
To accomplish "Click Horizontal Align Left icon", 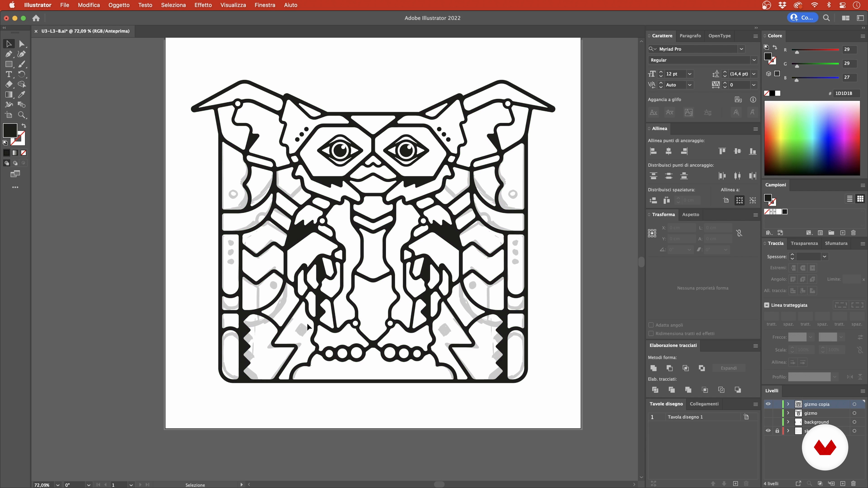I will [x=653, y=151].
